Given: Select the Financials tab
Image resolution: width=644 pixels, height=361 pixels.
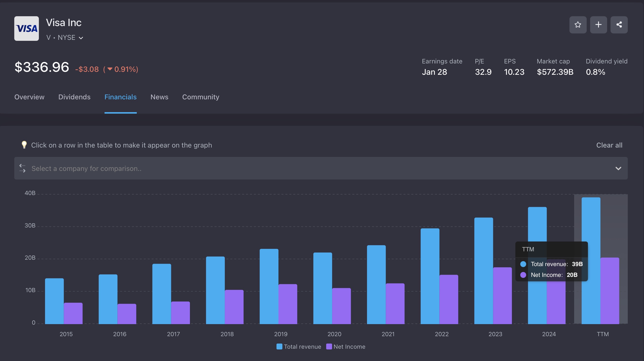Looking at the screenshot, I should coord(120,97).
